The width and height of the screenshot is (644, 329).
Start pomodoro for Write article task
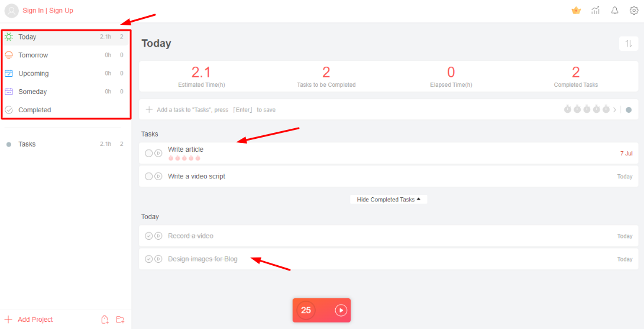click(x=158, y=153)
